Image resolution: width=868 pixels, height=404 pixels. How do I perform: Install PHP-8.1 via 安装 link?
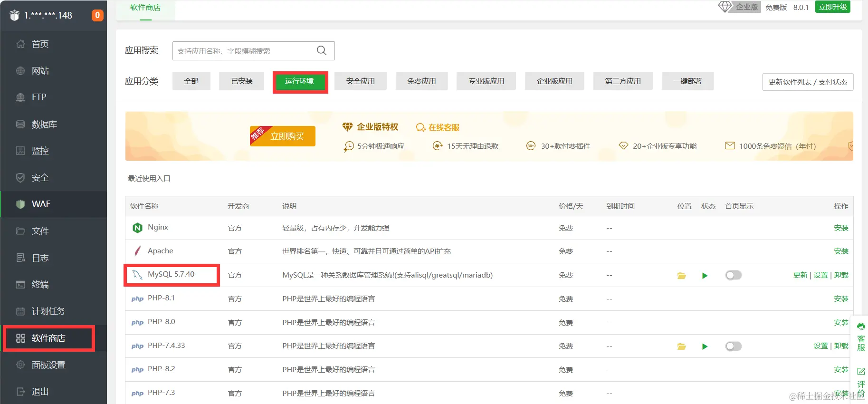click(841, 299)
